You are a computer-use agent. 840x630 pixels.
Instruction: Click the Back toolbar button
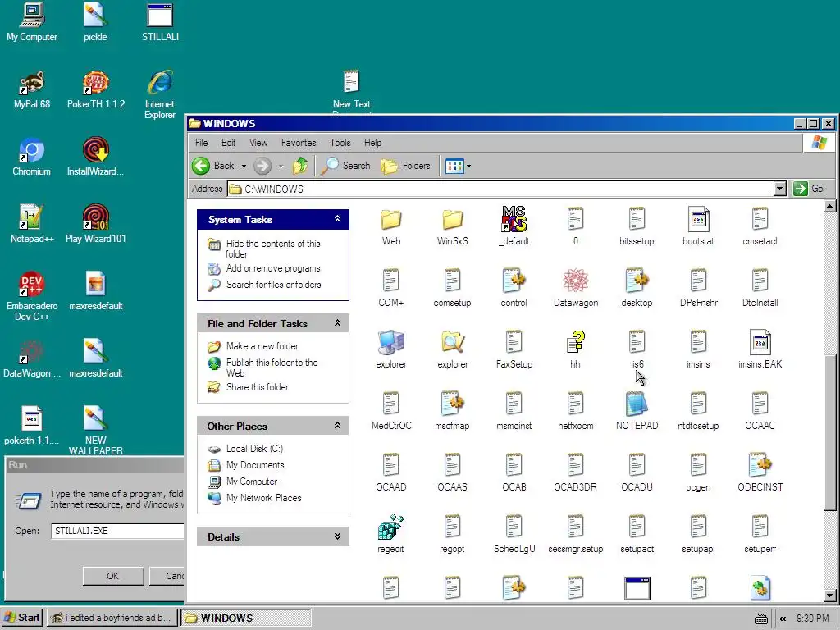pos(214,166)
